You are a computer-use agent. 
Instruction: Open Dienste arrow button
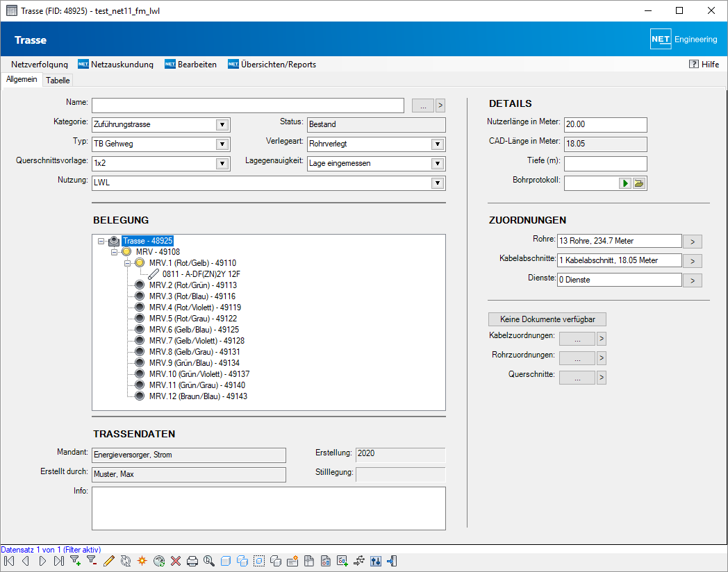pos(693,280)
